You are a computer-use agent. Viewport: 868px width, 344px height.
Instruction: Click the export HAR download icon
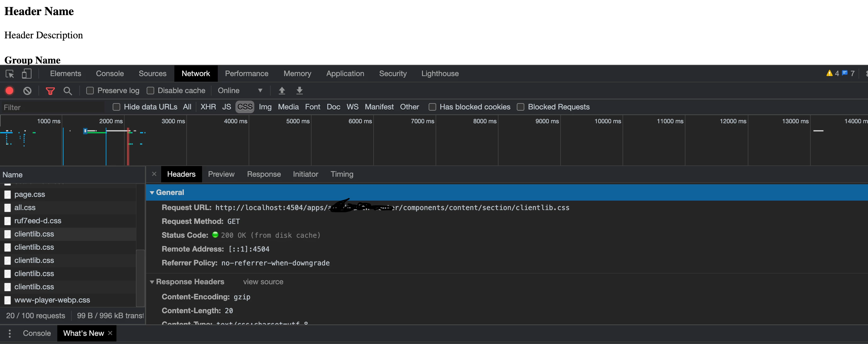tap(299, 91)
